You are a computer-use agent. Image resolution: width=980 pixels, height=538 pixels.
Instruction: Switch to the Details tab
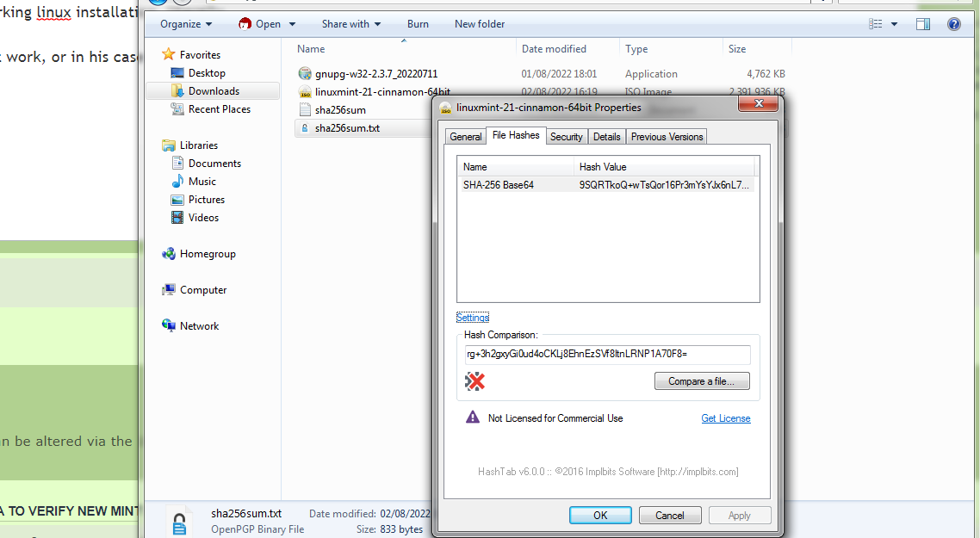pyautogui.click(x=607, y=137)
